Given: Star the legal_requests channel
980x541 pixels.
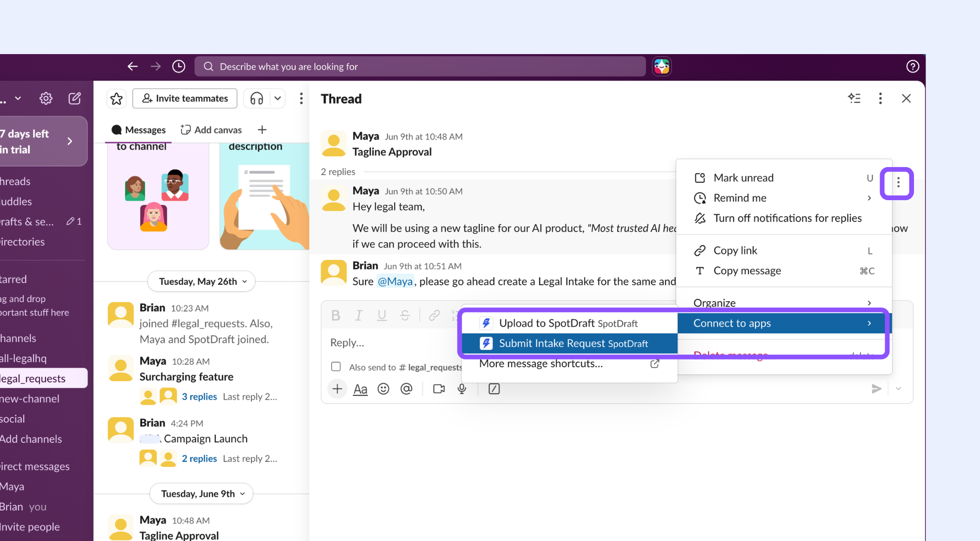Looking at the screenshot, I should click(x=116, y=99).
